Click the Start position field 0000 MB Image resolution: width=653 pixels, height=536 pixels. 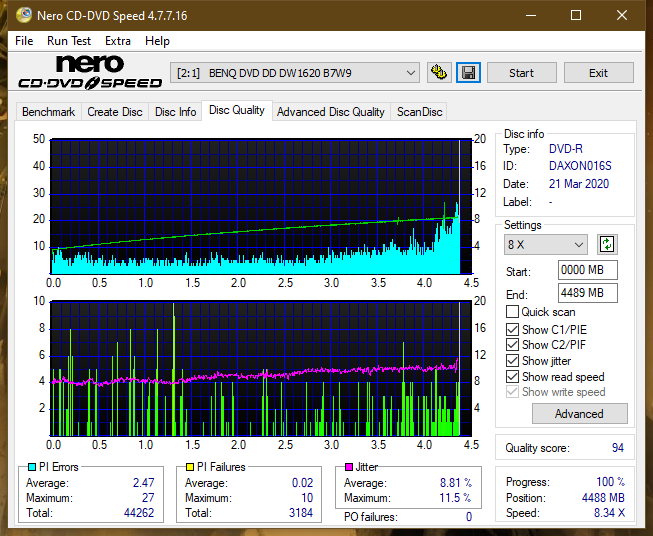588,270
